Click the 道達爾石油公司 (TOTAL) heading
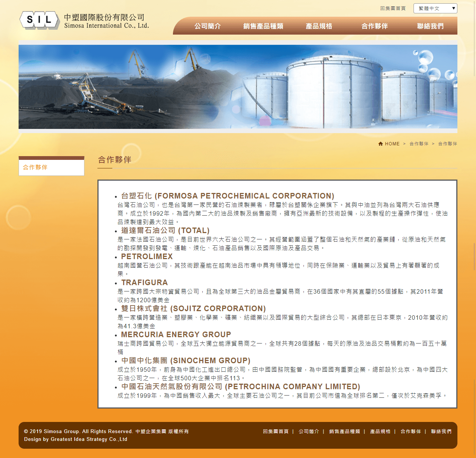The image size is (476, 458). (x=165, y=230)
